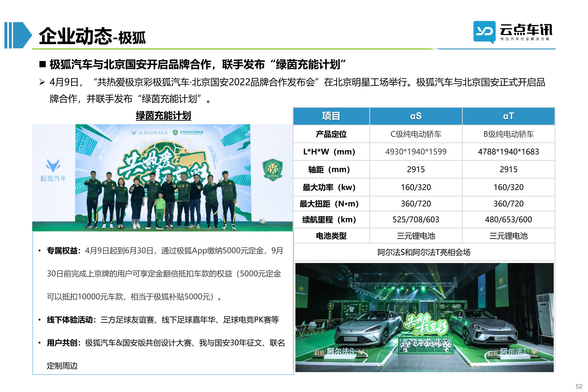Select the 电池类型 row label
The height and width of the screenshot is (392, 588).
tap(331, 236)
